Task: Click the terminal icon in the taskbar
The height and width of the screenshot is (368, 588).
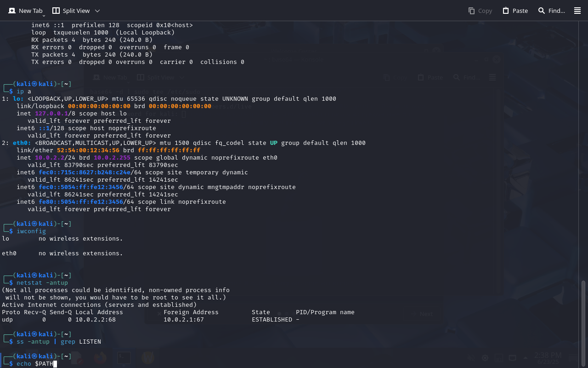Action: click(x=123, y=358)
